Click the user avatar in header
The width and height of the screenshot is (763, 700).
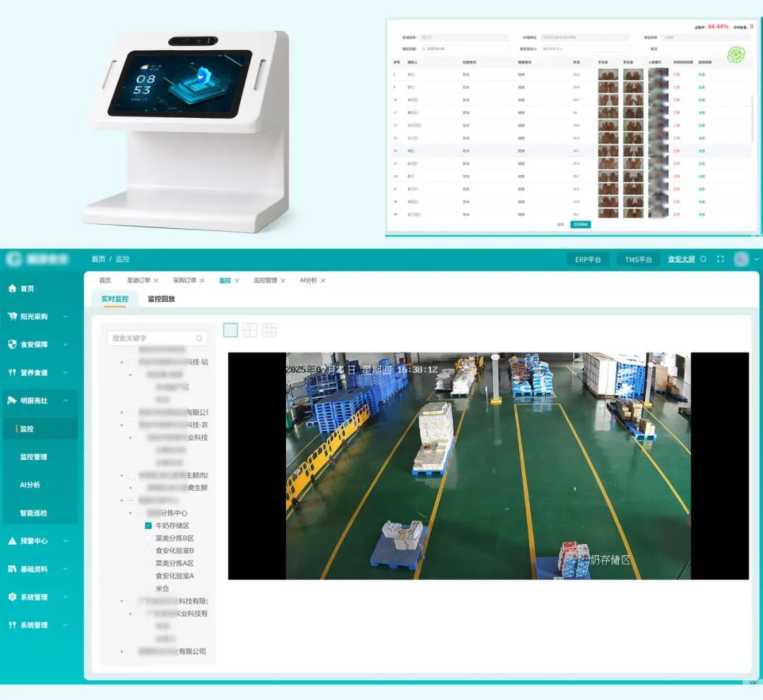tap(741, 259)
